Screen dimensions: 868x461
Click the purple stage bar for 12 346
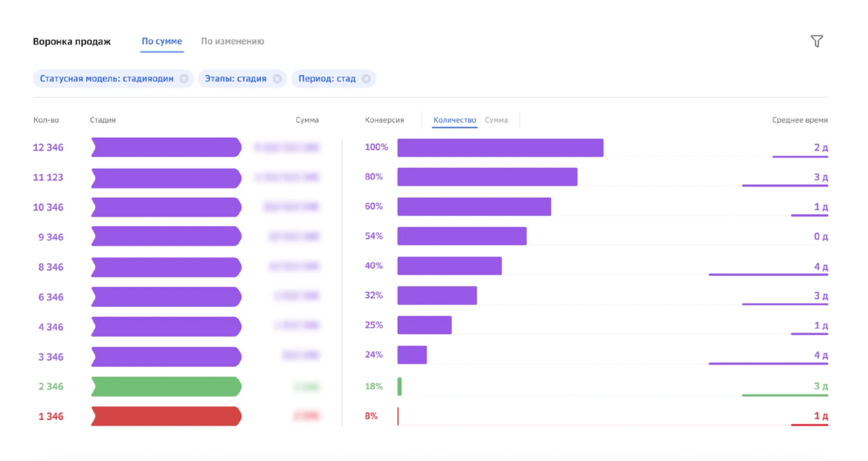166,147
